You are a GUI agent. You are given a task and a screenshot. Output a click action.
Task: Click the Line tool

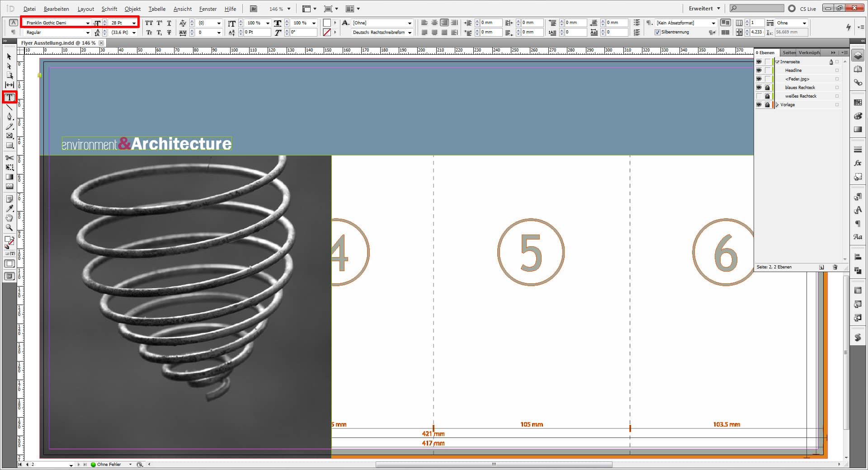click(9, 107)
